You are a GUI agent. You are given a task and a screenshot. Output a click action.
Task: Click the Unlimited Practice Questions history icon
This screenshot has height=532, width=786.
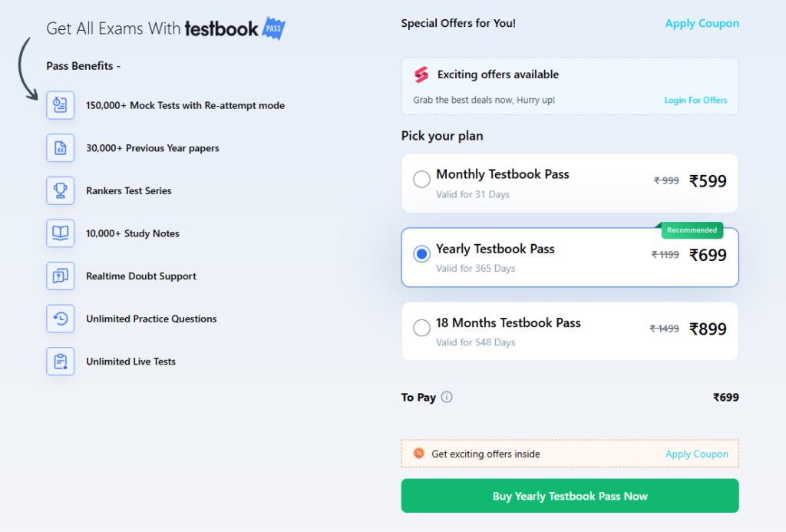(x=60, y=319)
